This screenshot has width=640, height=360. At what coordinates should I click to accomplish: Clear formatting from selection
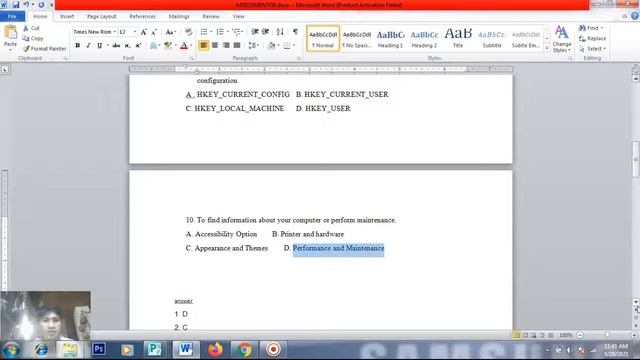188,32
